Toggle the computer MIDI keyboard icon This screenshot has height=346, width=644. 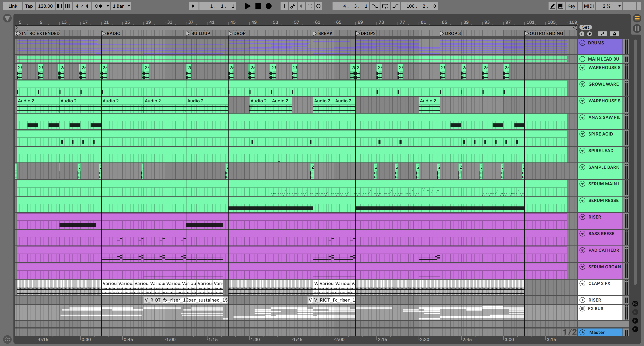tap(561, 6)
